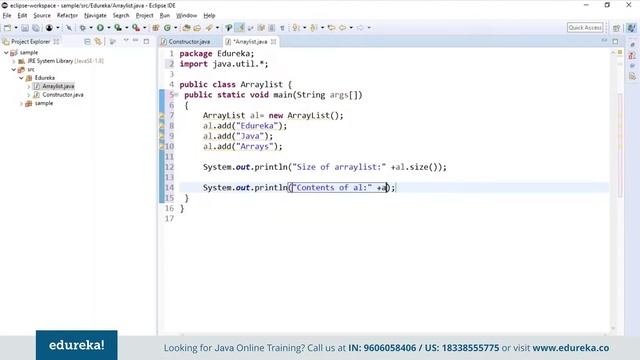The image size is (640, 360).
Task: Switch to Constructor.java editor tab
Action: (186, 42)
